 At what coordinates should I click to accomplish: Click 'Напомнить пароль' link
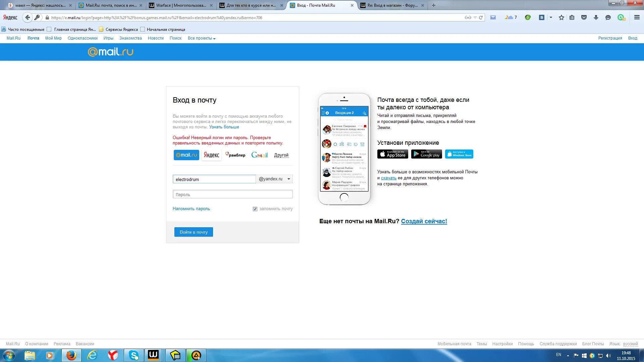pos(191,209)
